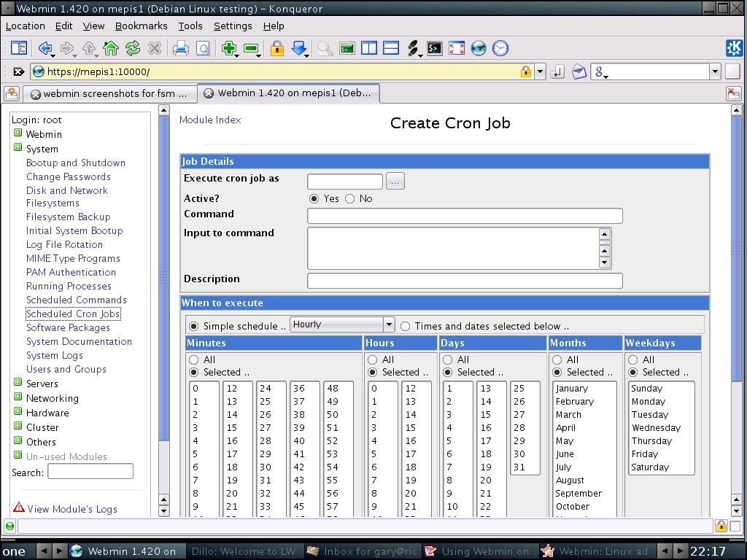Reload the page with green arrows icon
Image resolution: width=747 pixels, height=560 pixels.
coord(133,48)
